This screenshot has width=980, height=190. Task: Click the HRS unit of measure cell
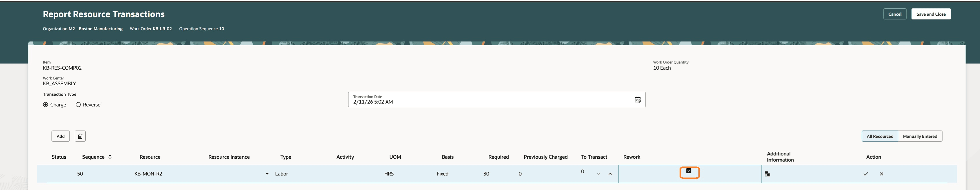point(389,174)
